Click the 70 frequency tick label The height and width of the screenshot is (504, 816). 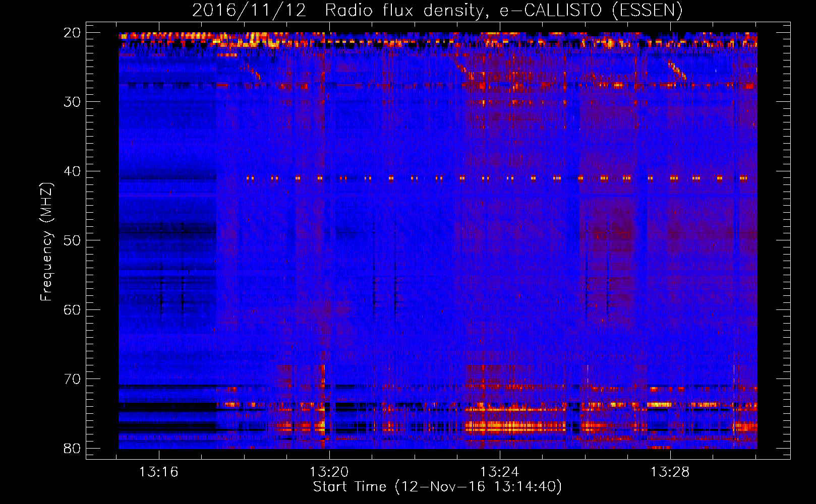point(72,379)
